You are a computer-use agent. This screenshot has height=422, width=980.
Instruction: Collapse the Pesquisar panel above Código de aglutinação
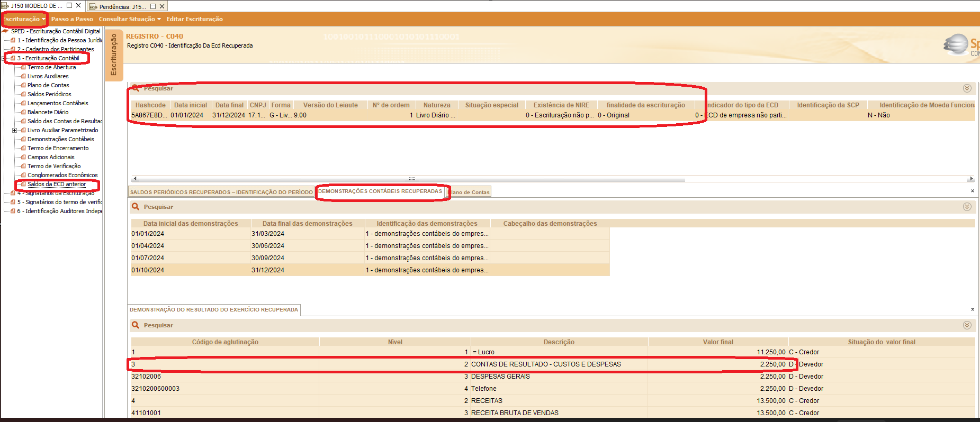click(967, 325)
